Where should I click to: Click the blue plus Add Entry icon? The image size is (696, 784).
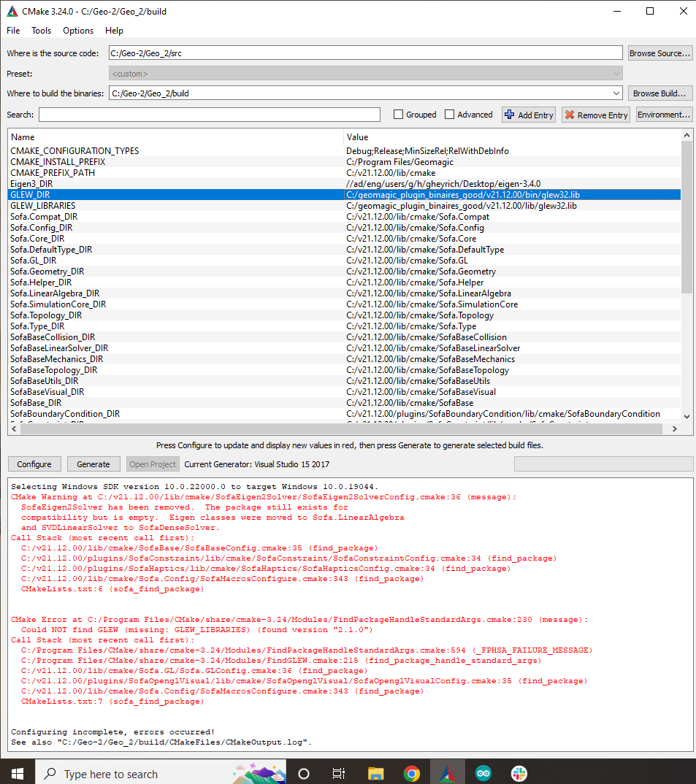pos(509,115)
